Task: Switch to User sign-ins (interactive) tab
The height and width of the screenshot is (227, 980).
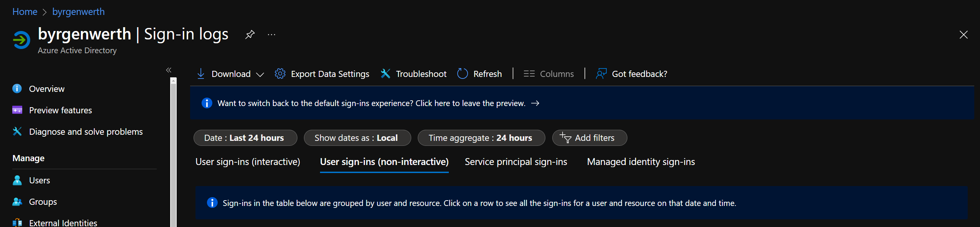Action: tap(248, 162)
